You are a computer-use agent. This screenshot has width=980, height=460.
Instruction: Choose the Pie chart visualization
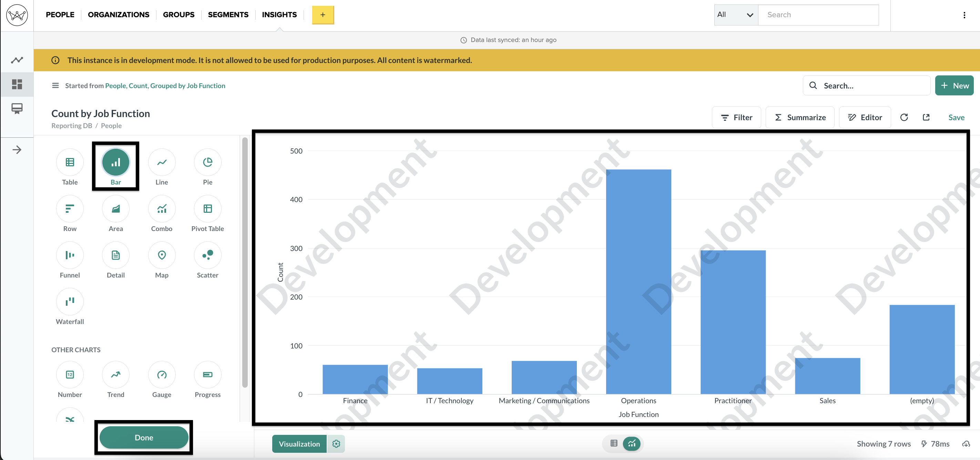coord(208,162)
